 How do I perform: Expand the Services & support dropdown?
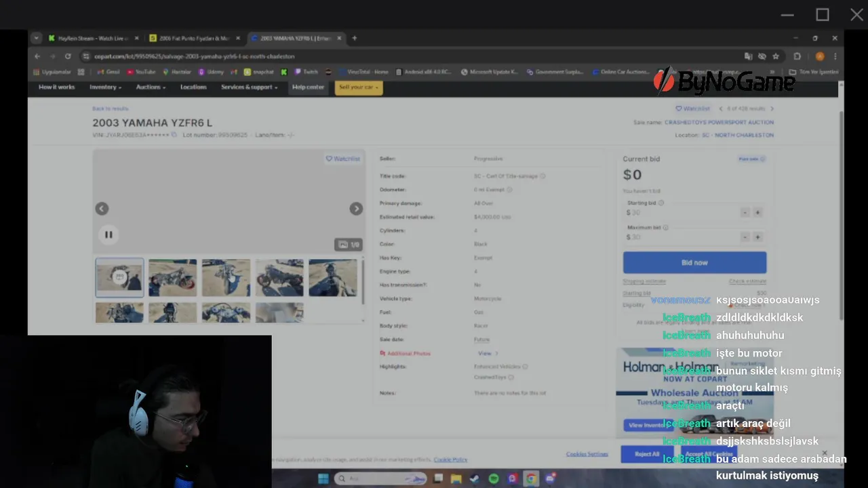249,87
